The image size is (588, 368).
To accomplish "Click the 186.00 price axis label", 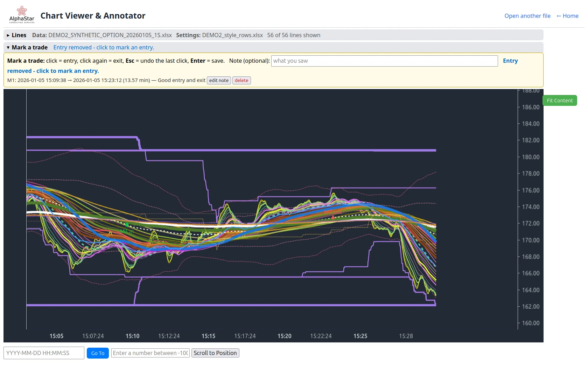I will (531, 107).
